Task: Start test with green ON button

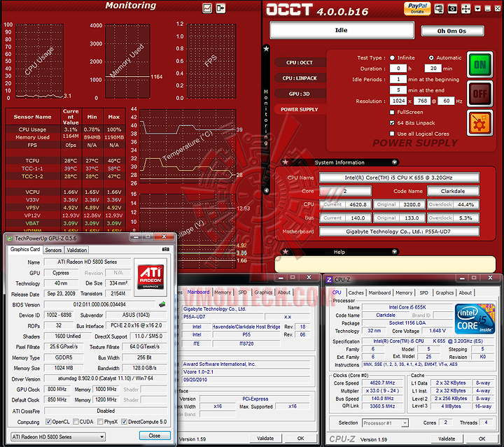Action: [x=480, y=65]
